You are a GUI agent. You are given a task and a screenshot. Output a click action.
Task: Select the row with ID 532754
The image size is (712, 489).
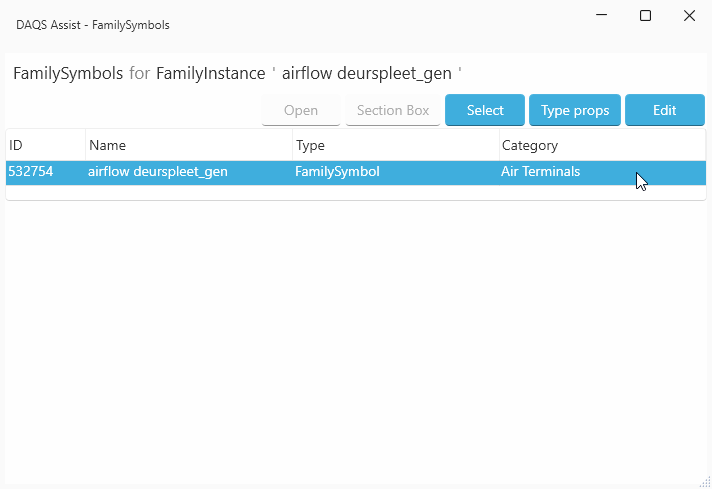coord(31,172)
